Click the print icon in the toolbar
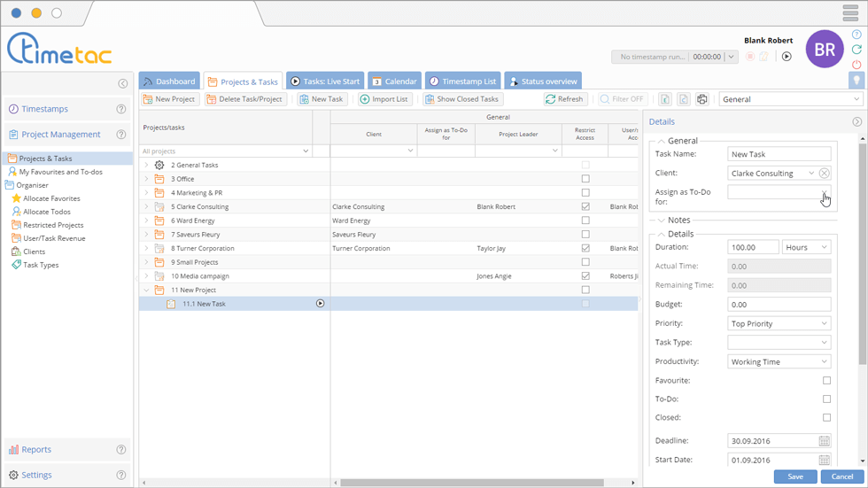Viewport: 868px width, 488px height. 701,99
